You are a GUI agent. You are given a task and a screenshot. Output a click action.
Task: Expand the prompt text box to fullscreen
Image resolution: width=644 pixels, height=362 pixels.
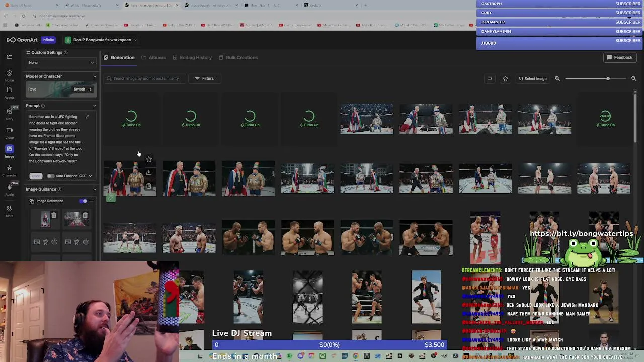87,117
